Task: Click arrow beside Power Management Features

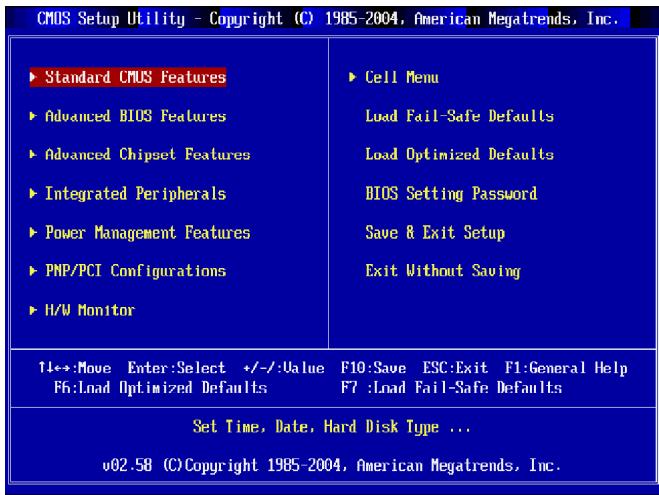Action: (33, 232)
